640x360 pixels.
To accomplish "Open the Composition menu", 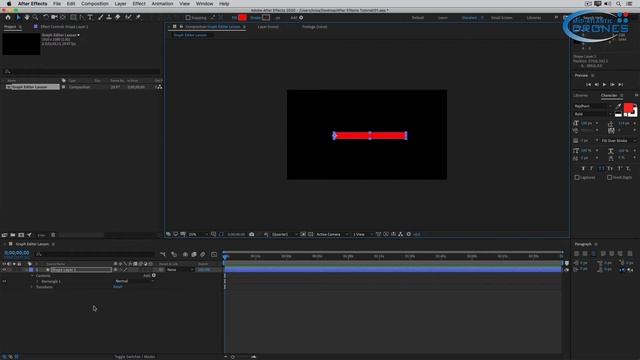I will coord(95,4).
